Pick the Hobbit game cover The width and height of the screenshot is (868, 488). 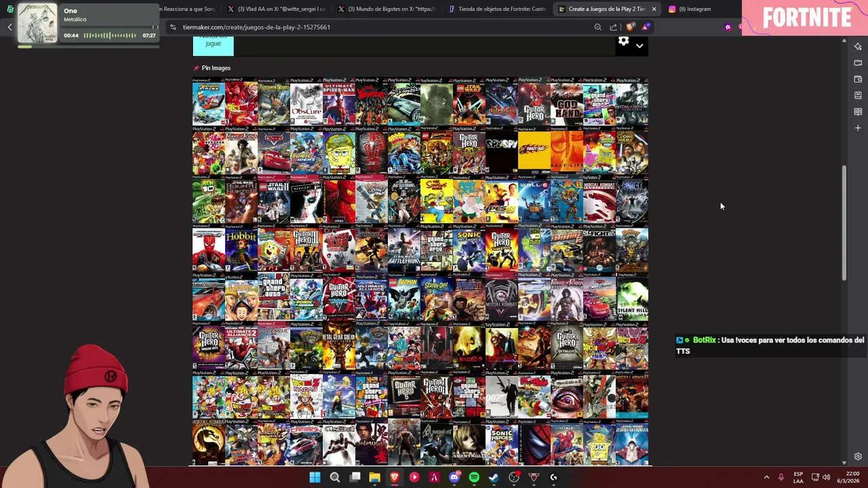241,248
